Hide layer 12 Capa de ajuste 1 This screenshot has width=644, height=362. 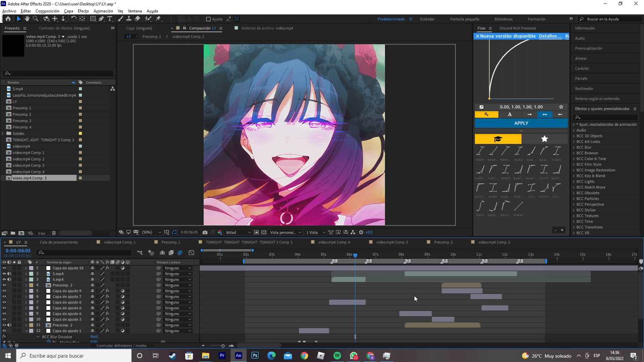pyautogui.click(x=4, y=331)
